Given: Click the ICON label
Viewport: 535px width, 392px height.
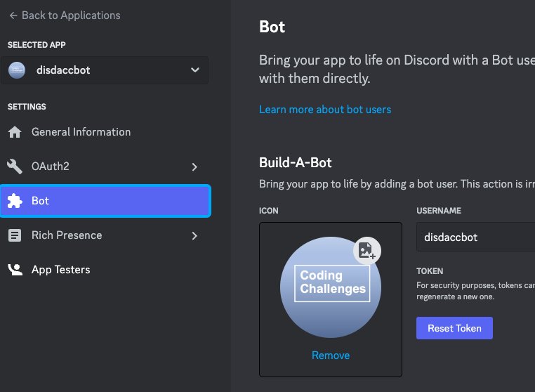Looking at the screenshot, I should click(268, 211).
